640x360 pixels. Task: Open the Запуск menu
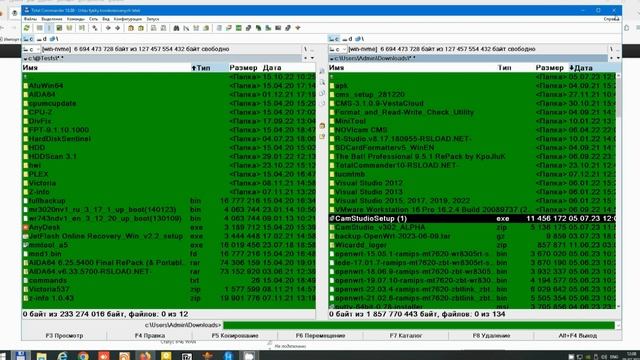(153, 19)
